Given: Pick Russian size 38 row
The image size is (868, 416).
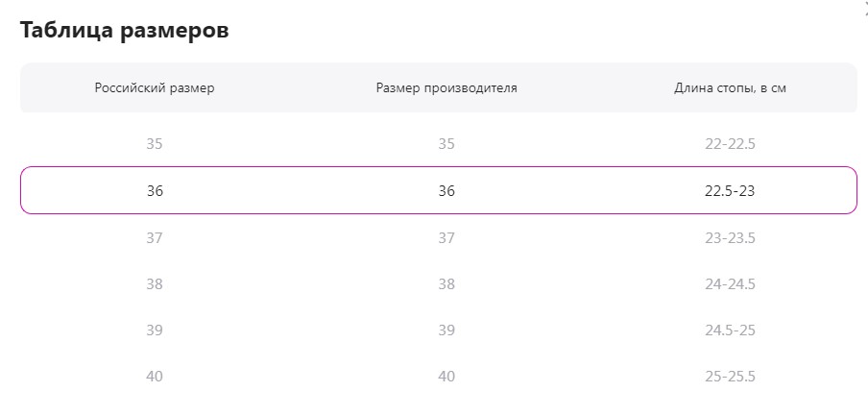Looking at the screenshot, I should 155,283.
